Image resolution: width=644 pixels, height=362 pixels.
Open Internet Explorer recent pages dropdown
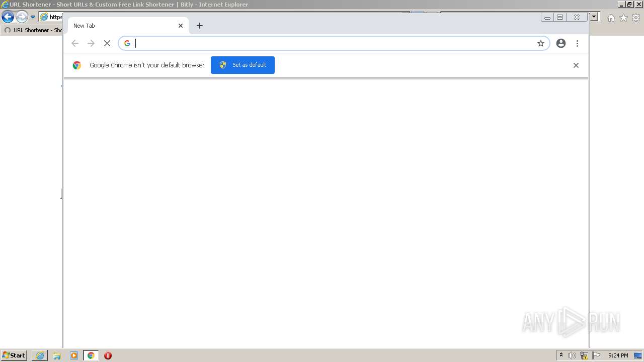[33, 17]
